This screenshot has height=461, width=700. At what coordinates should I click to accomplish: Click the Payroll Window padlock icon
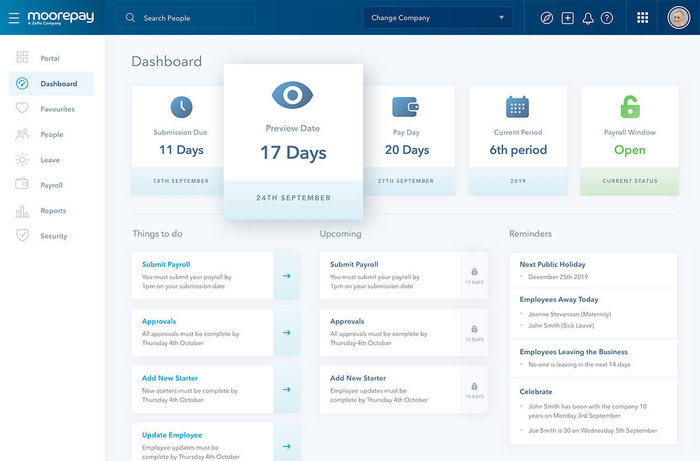click(630, 107)
